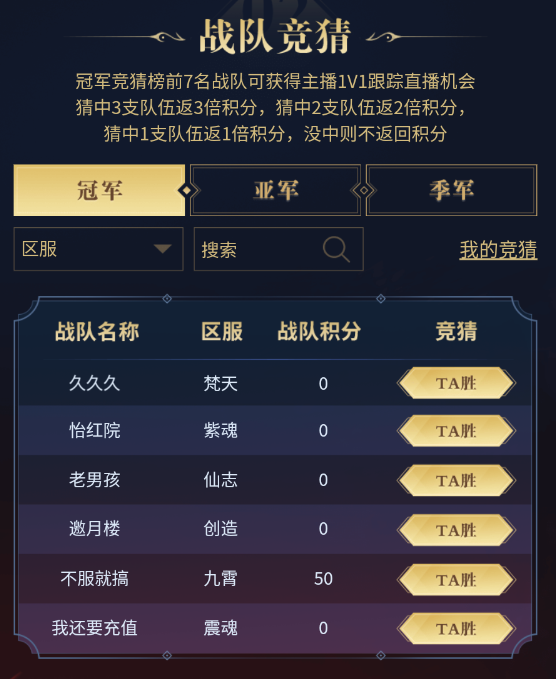This screenshot has width=556, height=679.
Task: Select the 不服就搞 team name
Action: point(94,579)
